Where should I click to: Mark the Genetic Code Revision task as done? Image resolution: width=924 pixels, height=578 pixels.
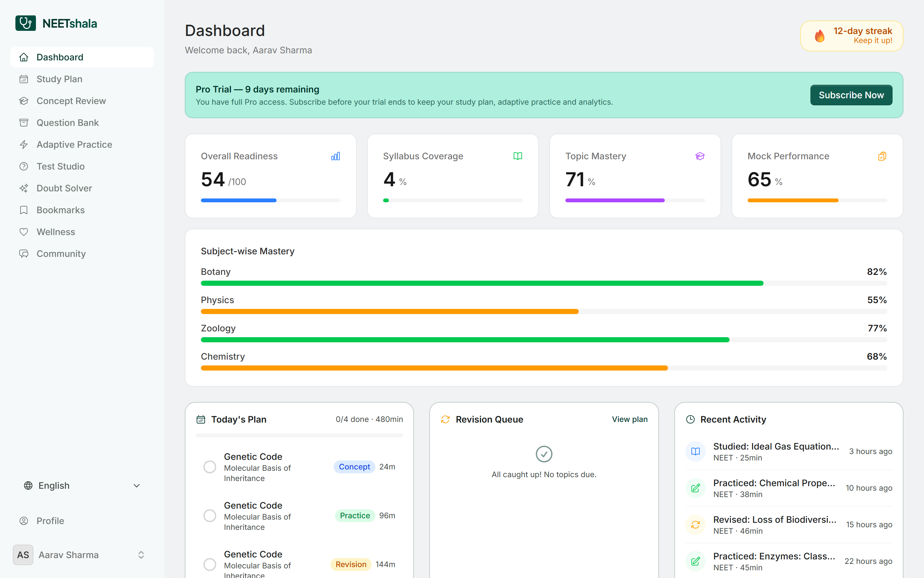coord(210,564)
